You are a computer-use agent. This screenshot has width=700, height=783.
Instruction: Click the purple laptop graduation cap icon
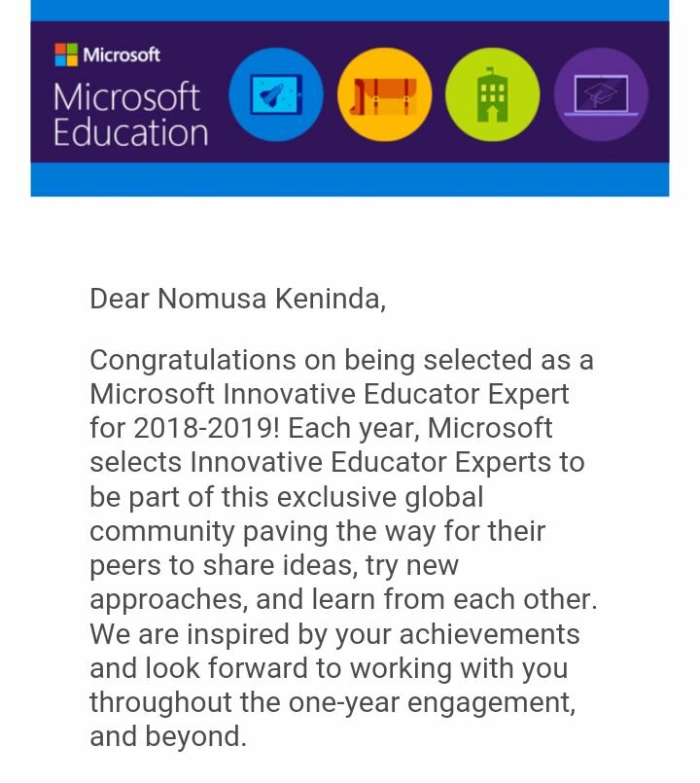point(601,94)
